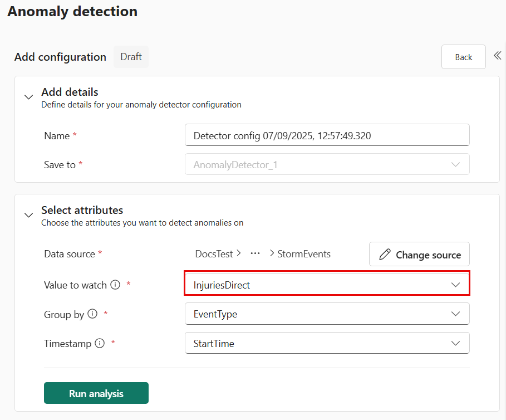
Task: Collapse the pane using the double chevron icon
Action: 497,55
